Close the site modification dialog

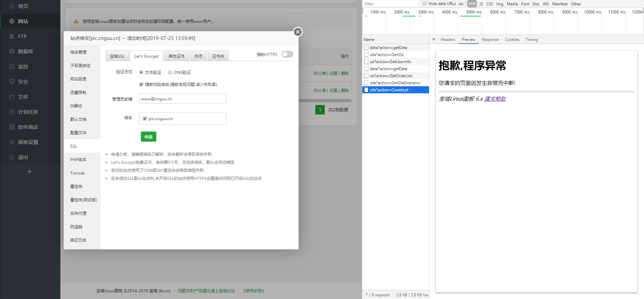tap(298, 32)
